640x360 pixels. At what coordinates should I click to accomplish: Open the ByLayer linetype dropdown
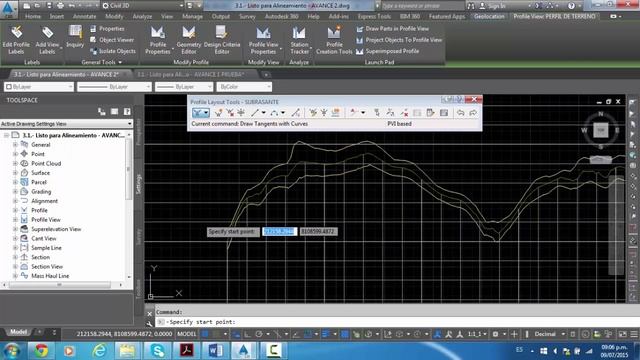[114, 87]
